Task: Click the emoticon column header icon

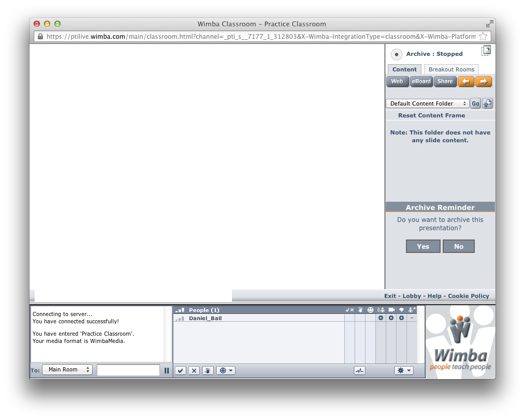Action: (x=370, y=310)
